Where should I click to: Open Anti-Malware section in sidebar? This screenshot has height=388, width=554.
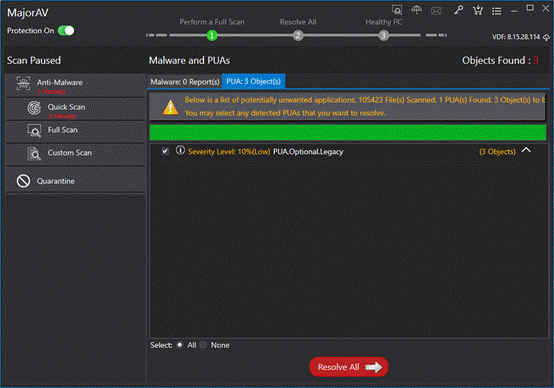tap(75, 86)
